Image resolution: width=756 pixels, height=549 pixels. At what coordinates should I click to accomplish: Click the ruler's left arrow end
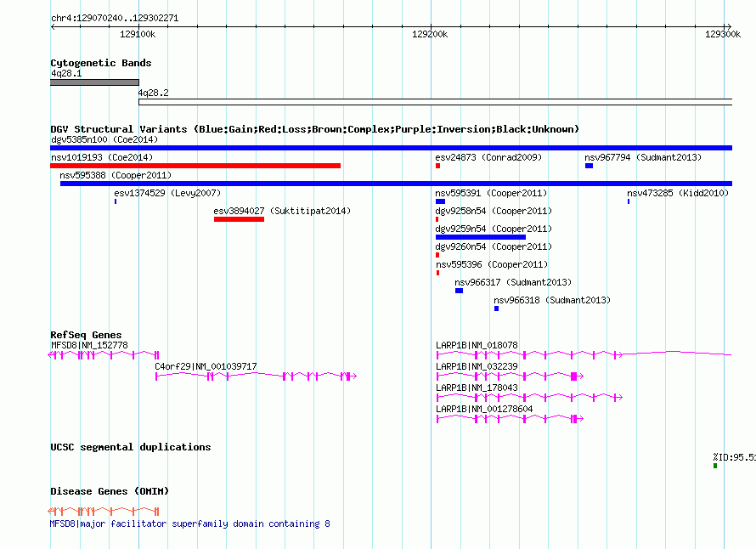pos(53,27)
